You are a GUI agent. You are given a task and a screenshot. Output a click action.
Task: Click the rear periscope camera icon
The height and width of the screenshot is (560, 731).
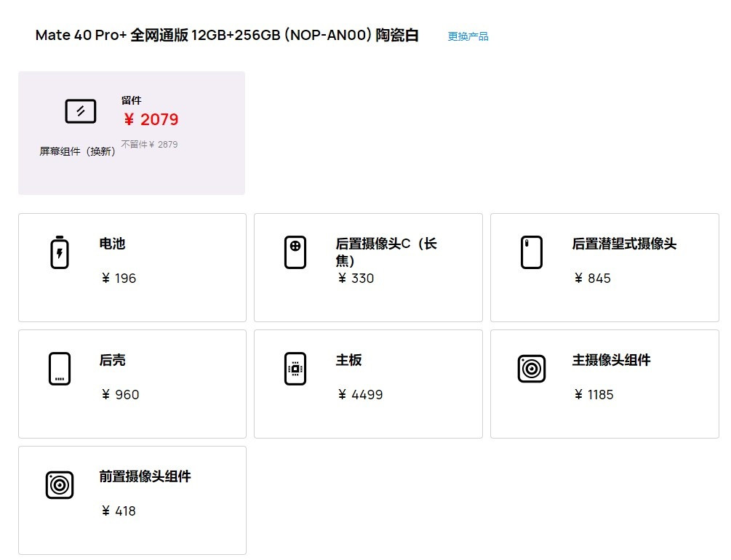pos(532,252)
